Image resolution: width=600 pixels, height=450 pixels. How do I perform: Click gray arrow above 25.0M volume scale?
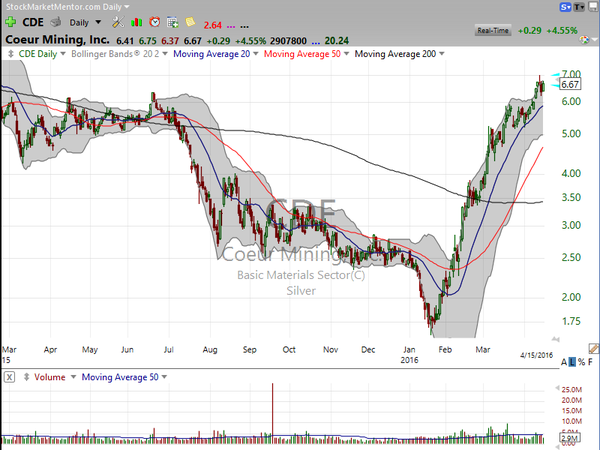click(557, 388)
